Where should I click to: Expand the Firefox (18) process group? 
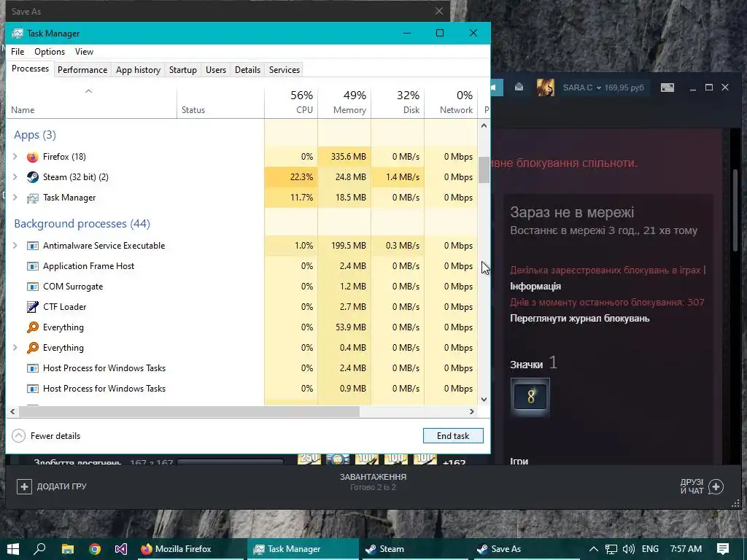(x=15, y=157)
